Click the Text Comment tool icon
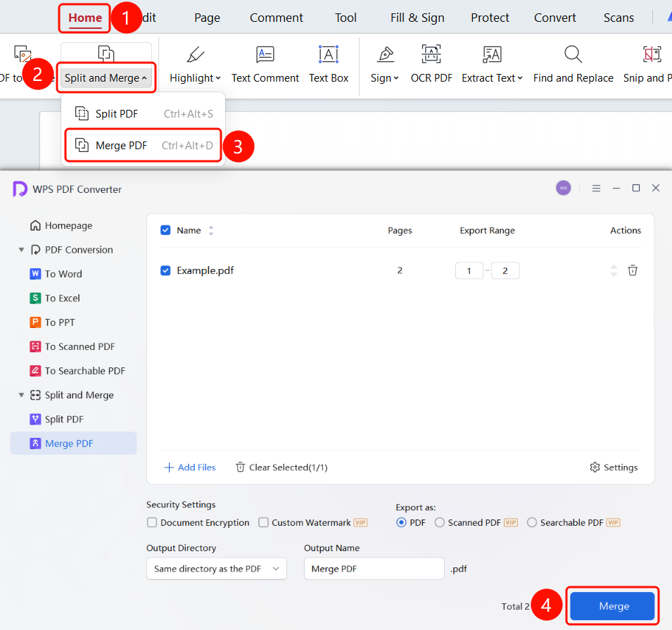The image size is (672, 630). pyautogui.click(x=265, y=54)
